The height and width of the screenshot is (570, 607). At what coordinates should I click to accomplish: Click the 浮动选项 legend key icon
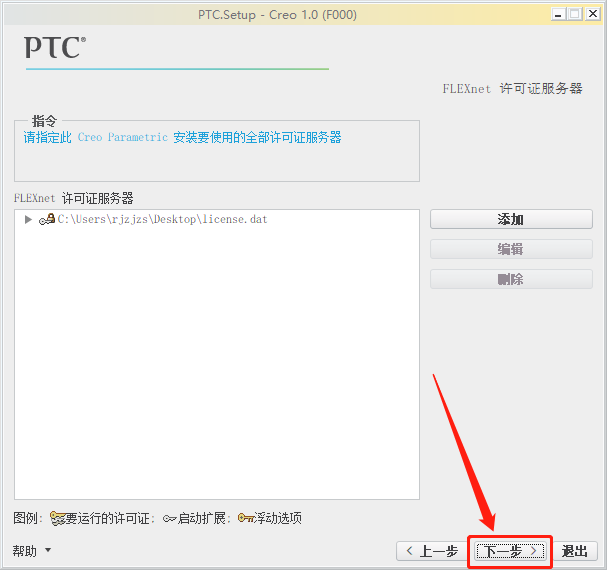pos(246,518)
